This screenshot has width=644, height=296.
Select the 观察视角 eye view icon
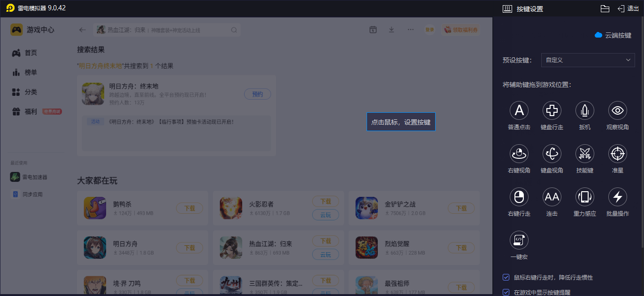618,110
